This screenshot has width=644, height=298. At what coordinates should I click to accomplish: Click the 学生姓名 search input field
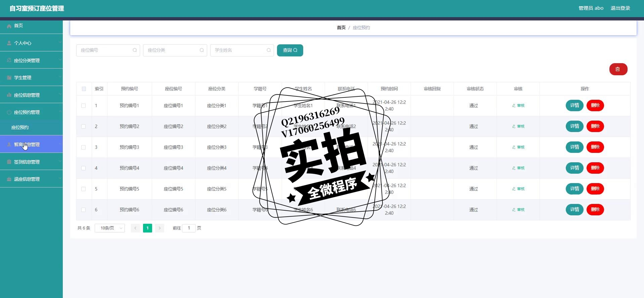242,50
